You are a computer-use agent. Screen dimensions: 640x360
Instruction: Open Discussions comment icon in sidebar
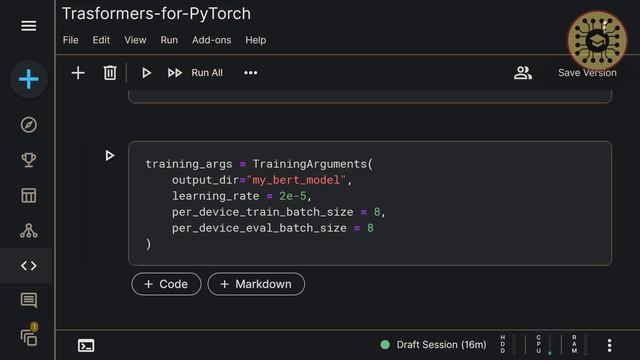pos(29,300)
